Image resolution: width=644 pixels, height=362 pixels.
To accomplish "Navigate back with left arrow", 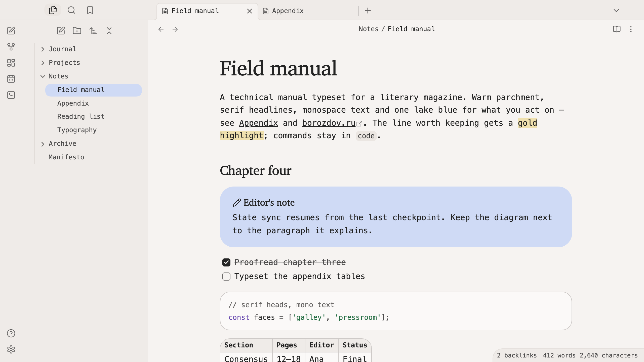I will tap(161, 29).
